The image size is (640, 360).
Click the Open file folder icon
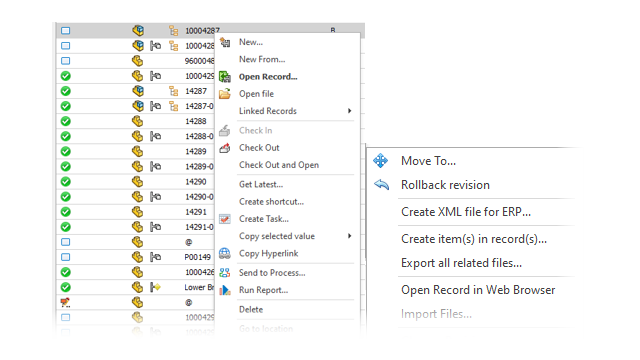pyautogui.click(x=224, y=94)
